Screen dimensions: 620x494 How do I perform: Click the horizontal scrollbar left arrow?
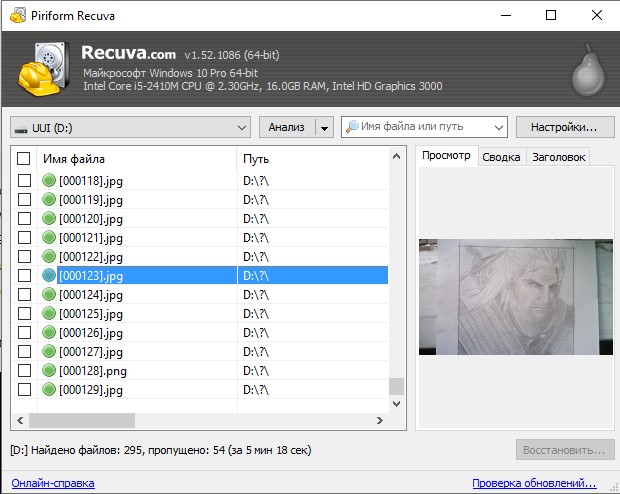[x=20, y=420]
